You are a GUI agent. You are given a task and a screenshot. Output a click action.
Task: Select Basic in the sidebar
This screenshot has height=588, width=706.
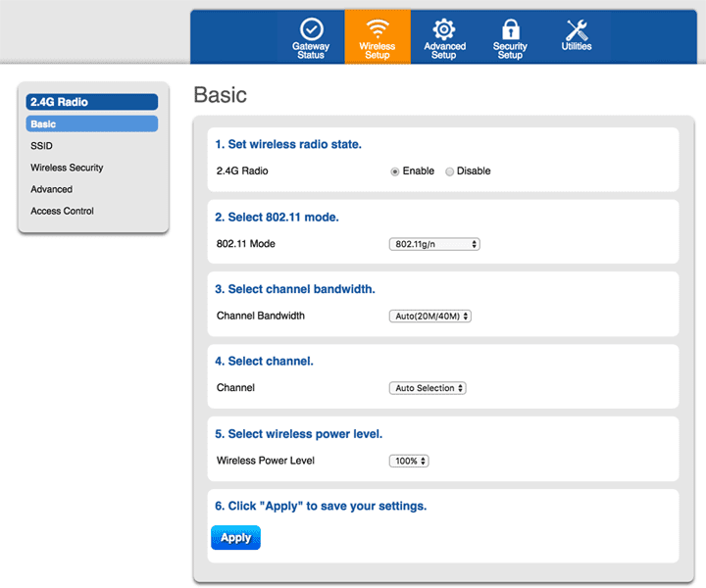[x=92, y=123]
